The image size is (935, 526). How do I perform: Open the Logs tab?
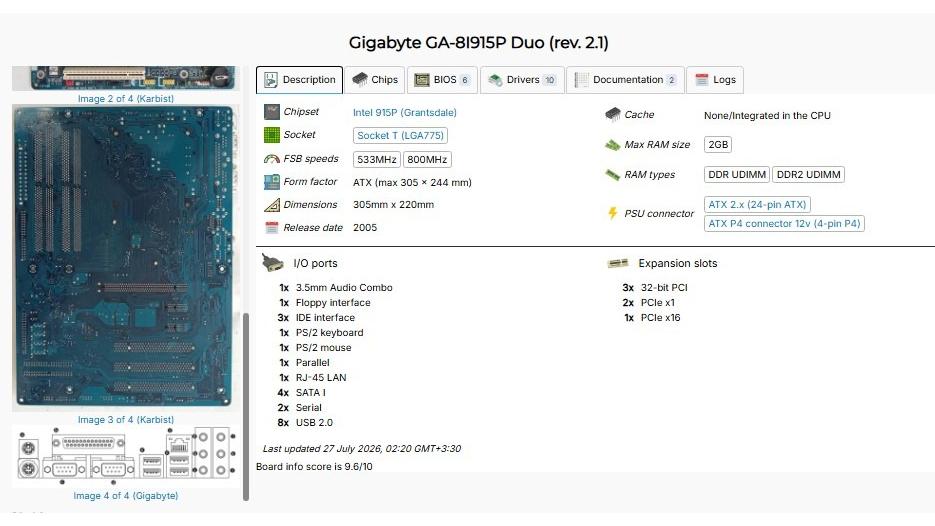pos(715,80)
